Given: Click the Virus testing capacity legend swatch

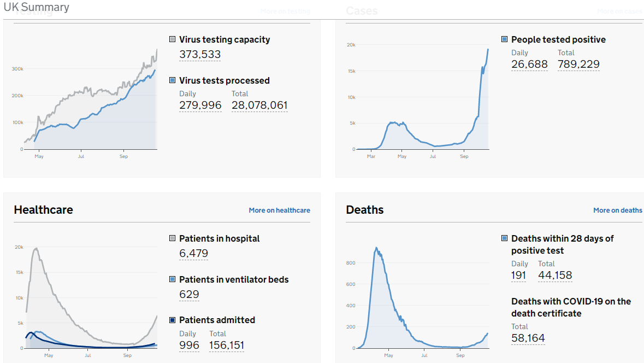Looking at the screenshot, I should pyautogui.click(x=173, y=39).
